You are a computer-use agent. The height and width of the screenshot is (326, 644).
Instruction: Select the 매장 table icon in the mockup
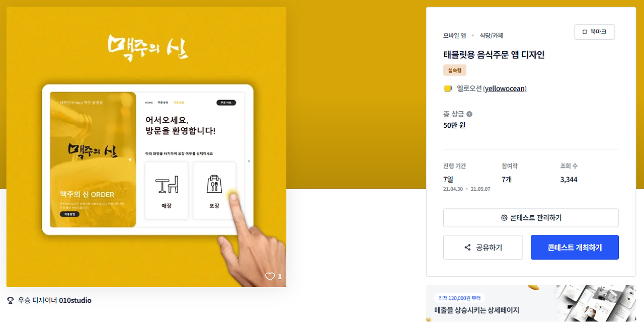(167, 185)
